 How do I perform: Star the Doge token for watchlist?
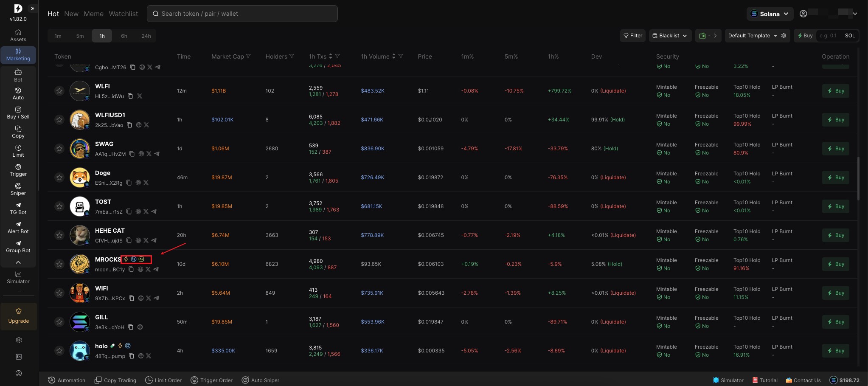click(x=59, y=178)
